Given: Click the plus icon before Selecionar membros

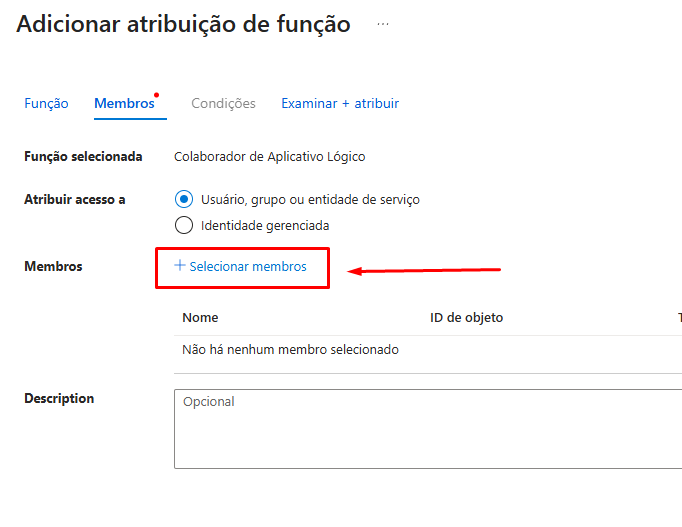Looking at the screenshot, I should coord(180,266).
